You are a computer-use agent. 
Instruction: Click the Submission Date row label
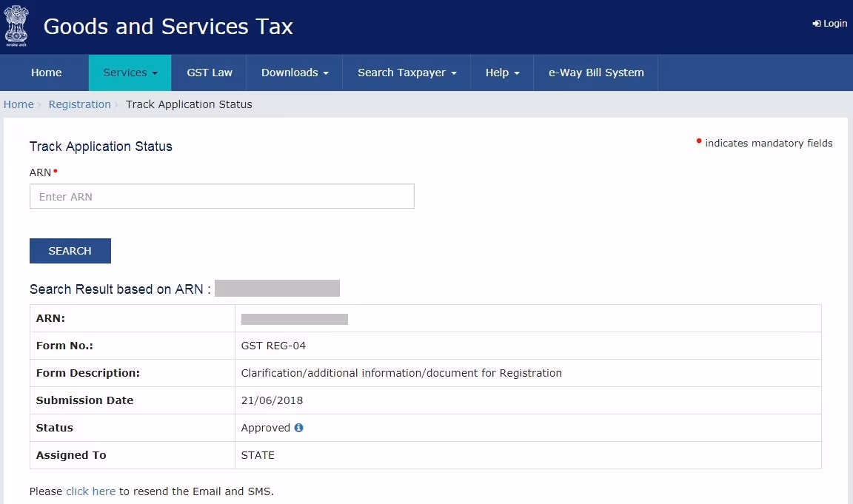tap(85, 400)
